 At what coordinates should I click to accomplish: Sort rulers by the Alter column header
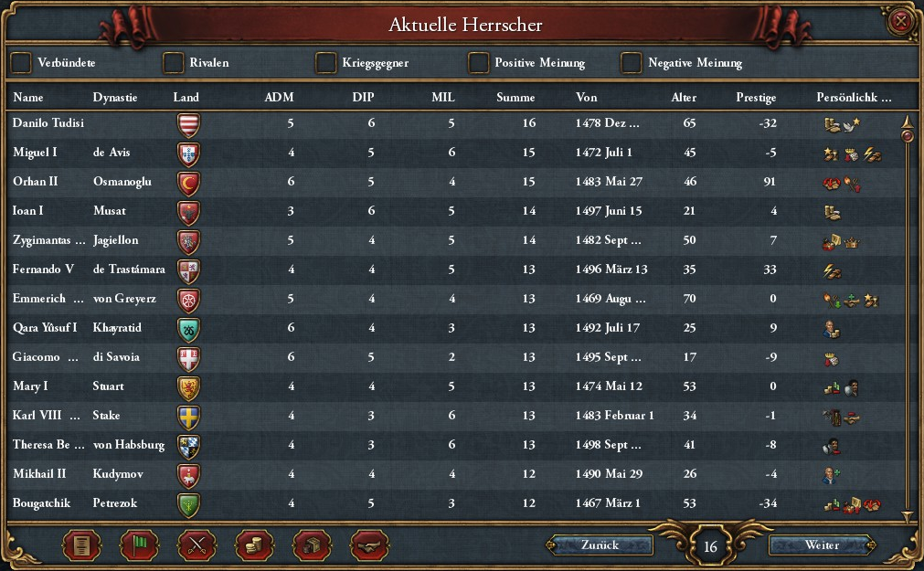(x=684, y=98)
